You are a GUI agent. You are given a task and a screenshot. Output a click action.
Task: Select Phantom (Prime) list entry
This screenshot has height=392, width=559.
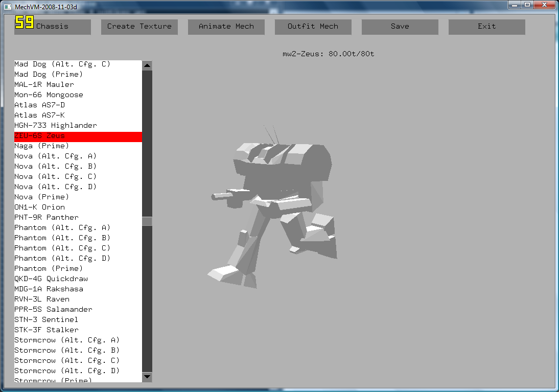click(x=48, y=268)
